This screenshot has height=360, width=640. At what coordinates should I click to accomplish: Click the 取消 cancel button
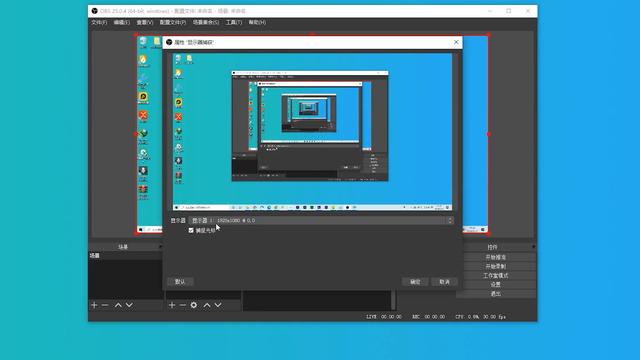click(x=444, y=282)
